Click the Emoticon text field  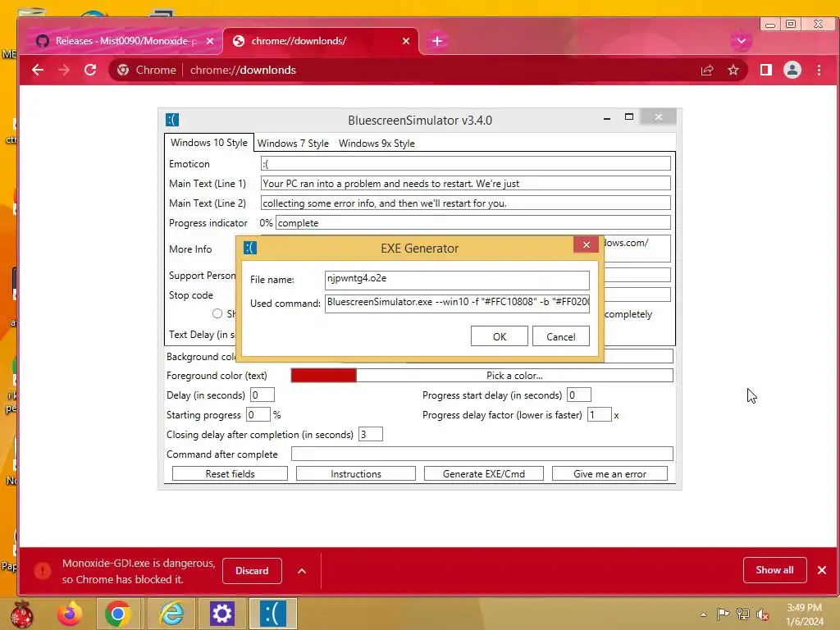466,163
